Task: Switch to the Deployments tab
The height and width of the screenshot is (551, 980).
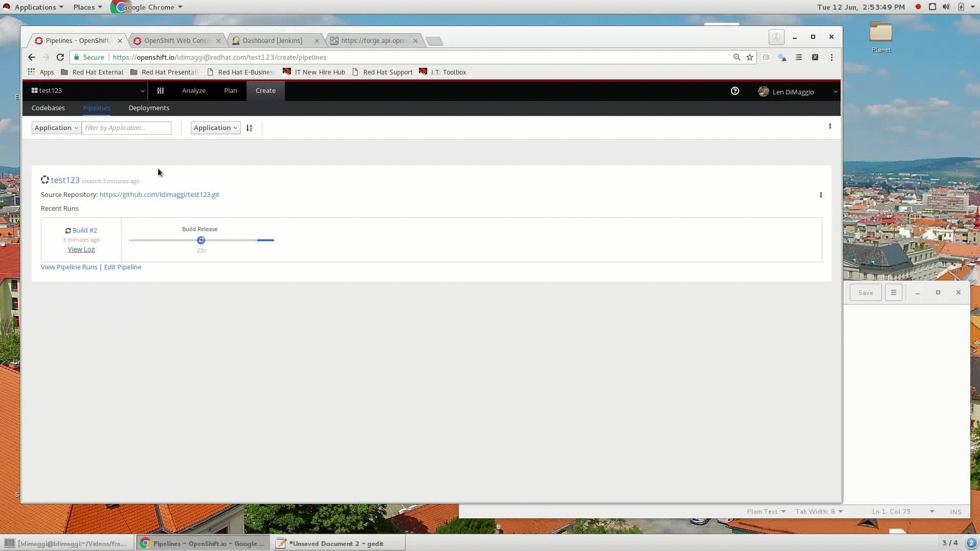Action: coord(149,108)
